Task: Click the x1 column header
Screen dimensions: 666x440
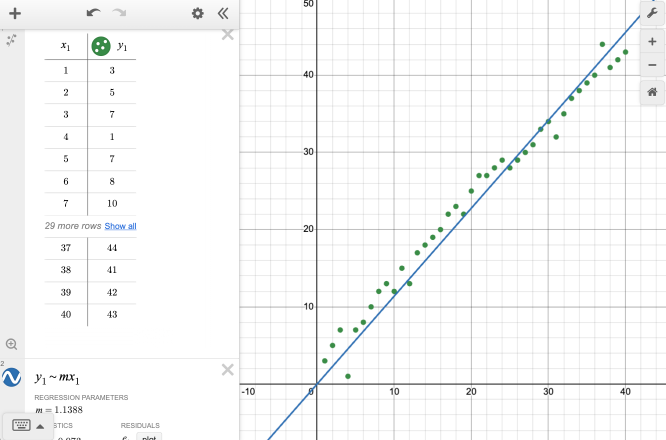Action: point(65,46)
